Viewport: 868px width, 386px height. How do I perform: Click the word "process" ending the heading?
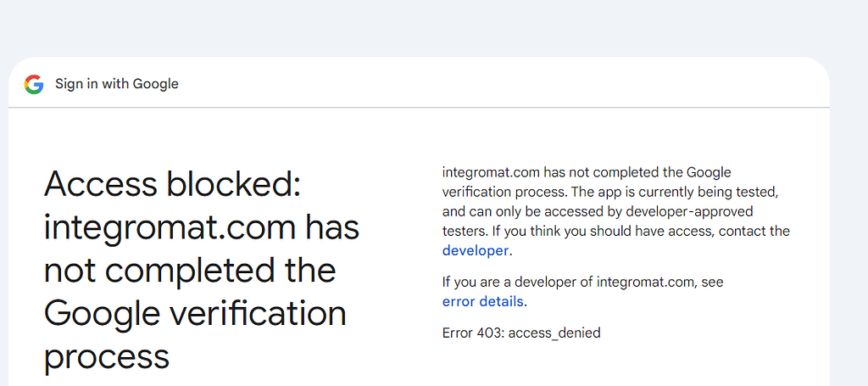coord(107,356)
